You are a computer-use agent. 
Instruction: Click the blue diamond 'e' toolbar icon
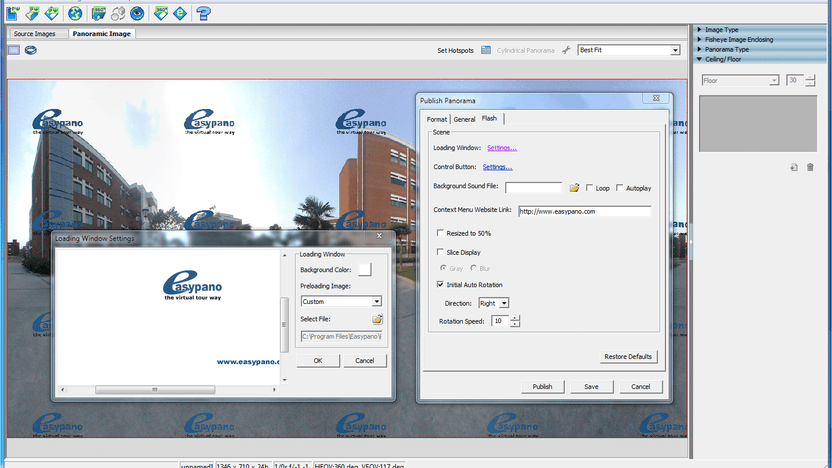(180, 13)
